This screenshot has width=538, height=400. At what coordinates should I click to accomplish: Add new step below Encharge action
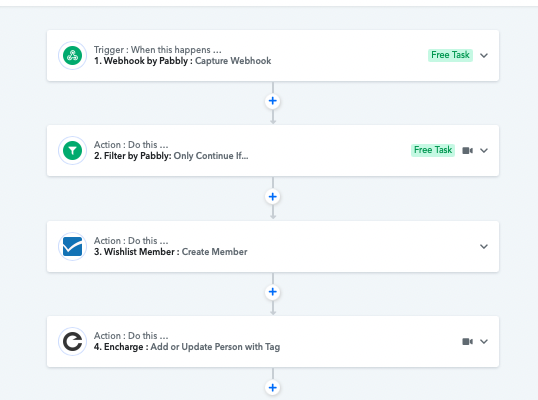tap(273, 388)
